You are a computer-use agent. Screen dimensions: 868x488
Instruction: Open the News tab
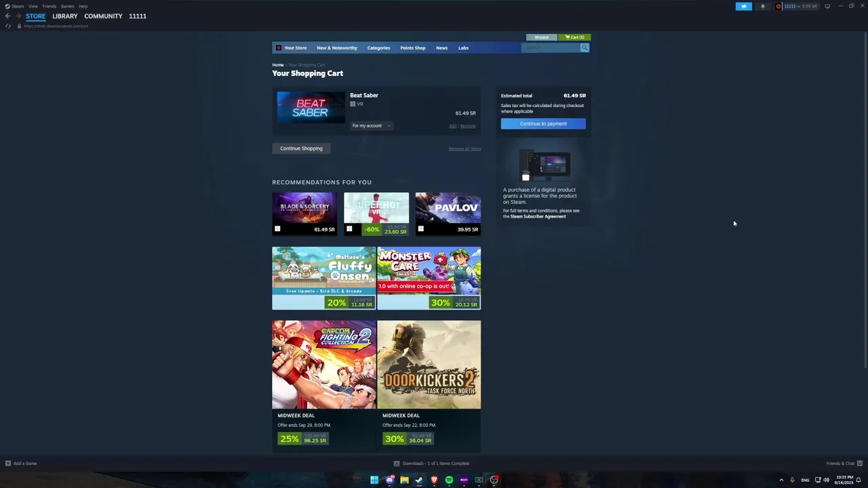click(x=441, y=47)
